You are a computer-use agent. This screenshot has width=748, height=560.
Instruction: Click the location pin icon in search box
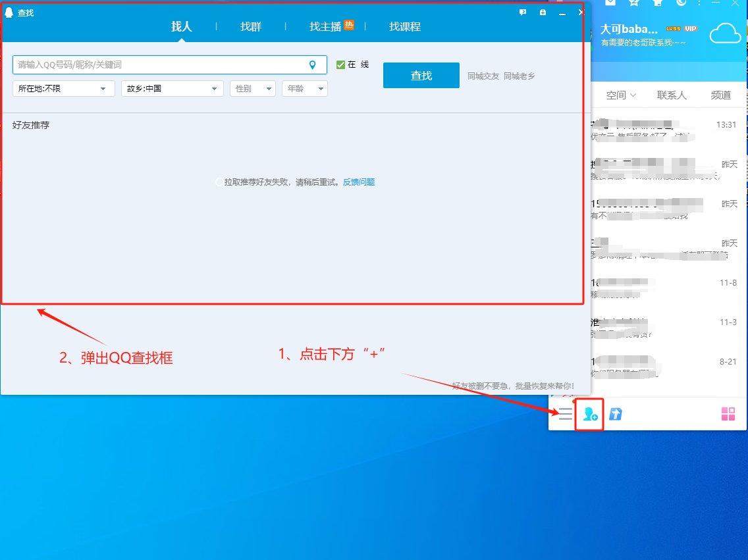click(x=313, y=64)
